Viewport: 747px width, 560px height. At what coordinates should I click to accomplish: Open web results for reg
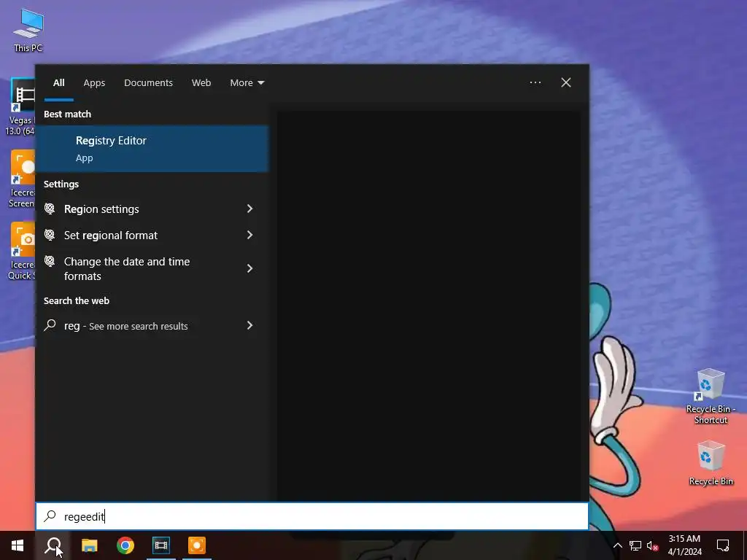152,326
